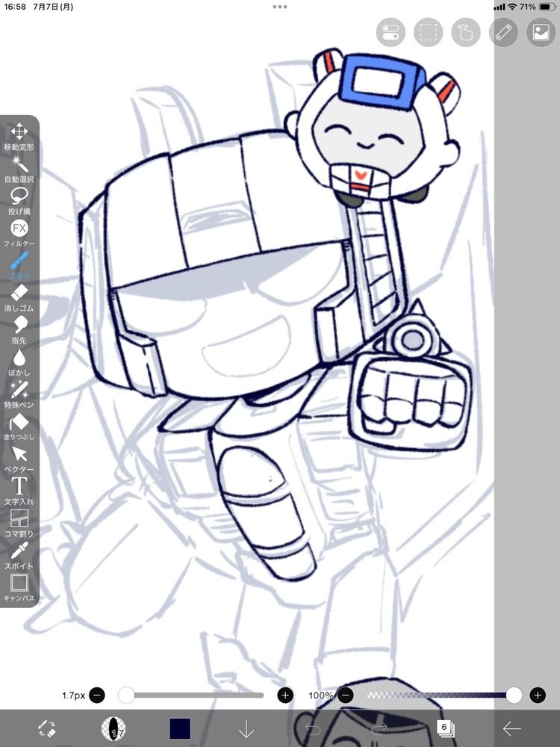Redo the last undone stroke
Image resolution: width=560 pixels, height=747 pixels.
(x=379, y=728)
